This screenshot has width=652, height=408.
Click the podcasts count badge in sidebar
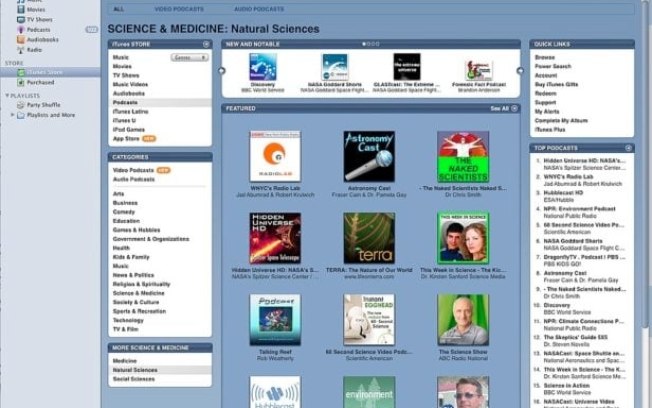tap(91, 30)
